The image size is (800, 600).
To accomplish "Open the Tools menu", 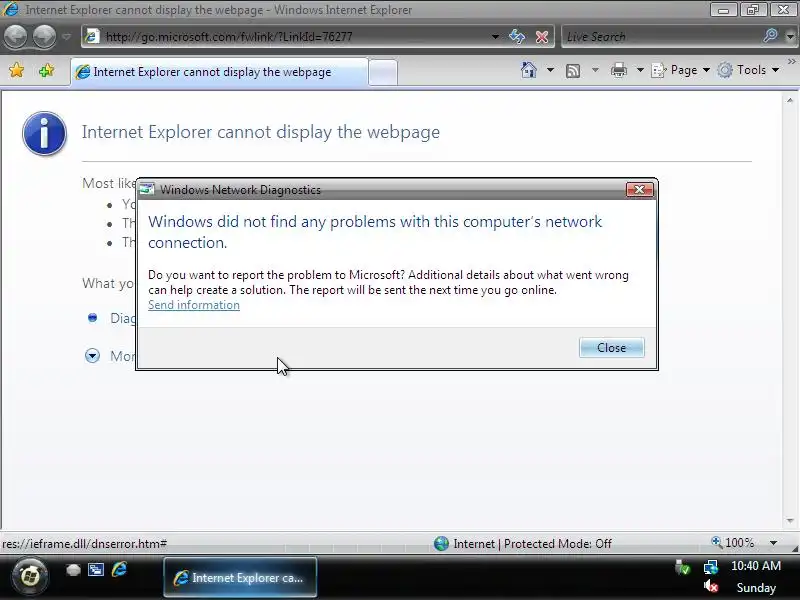I will point(748,70).
